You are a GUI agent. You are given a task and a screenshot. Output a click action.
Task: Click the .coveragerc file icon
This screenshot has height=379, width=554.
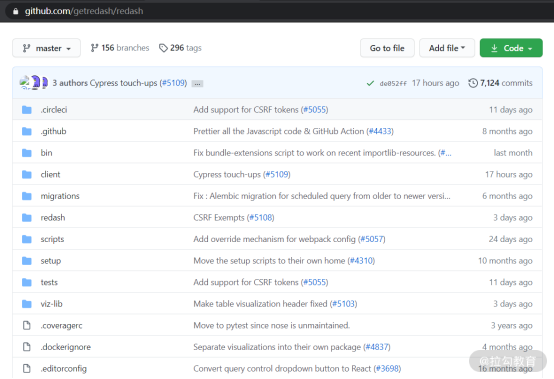click(x=27, y=325)
